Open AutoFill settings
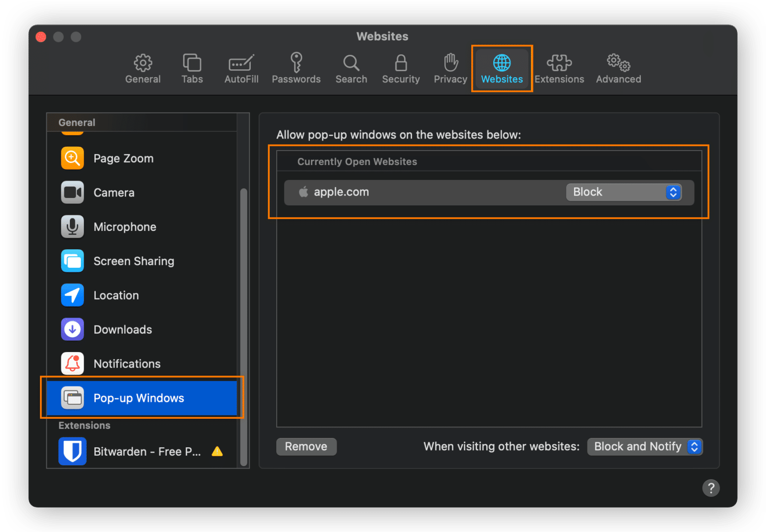Image resolution: width=766 pixels, height=532 pixels. pos(241,68)
